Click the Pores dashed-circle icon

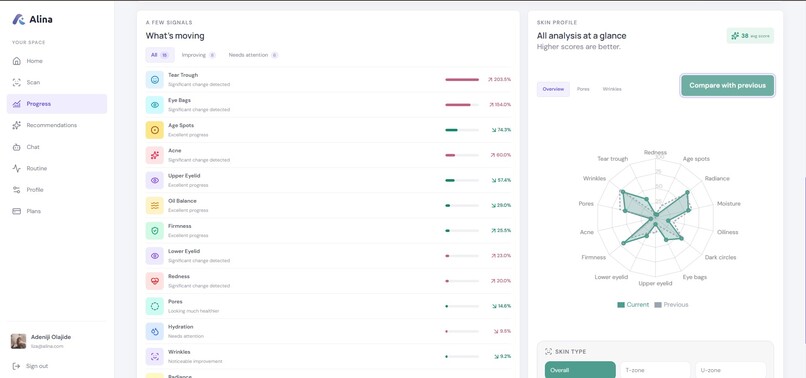point(155,307)
